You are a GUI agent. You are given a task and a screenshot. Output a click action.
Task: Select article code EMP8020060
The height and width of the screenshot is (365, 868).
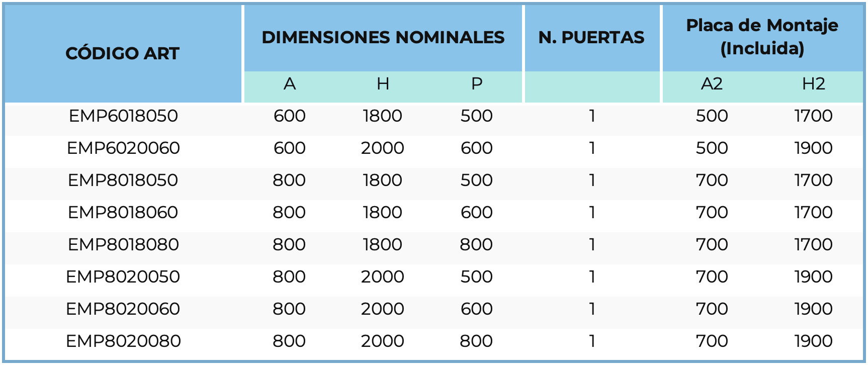123,309
